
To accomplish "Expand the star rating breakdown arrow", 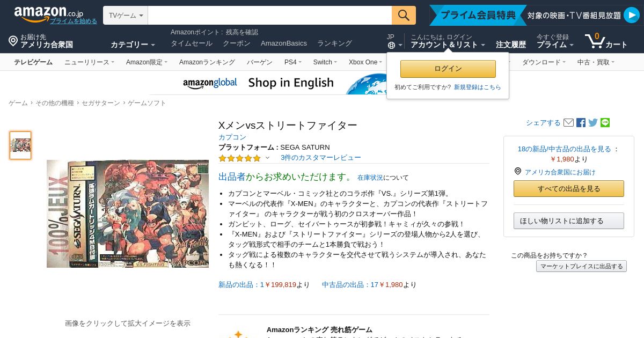I will tap(267, 158).
